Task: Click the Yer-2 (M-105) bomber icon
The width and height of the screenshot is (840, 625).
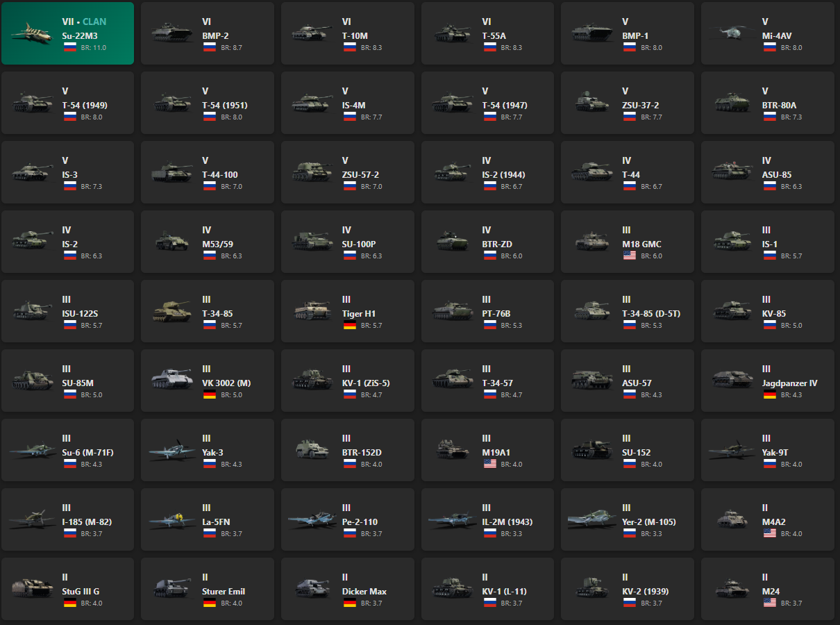Action: [592, 519]
